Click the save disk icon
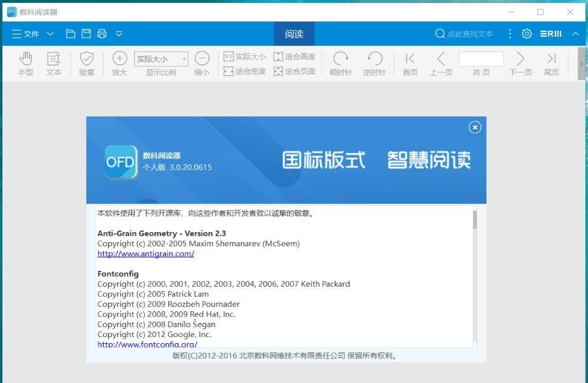Screen dimensions: 588x383 [x=86, y=34]
